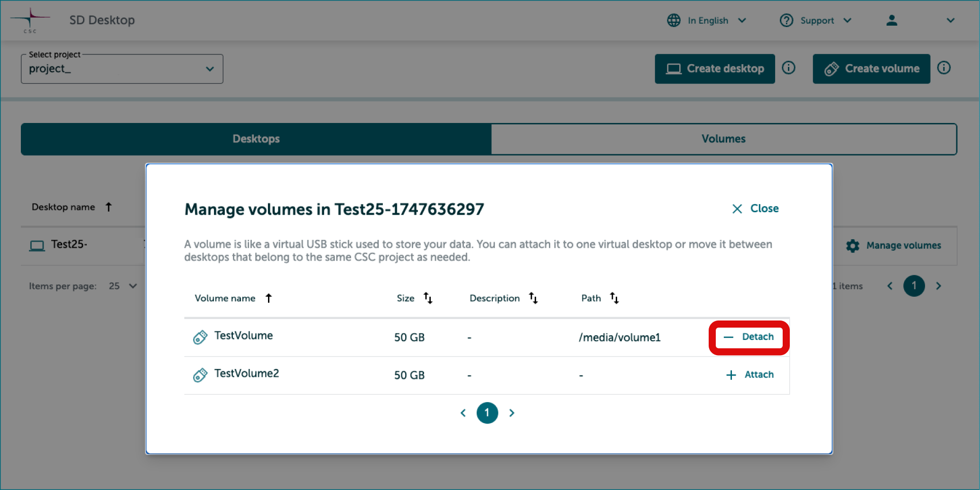
Task: Click the 50 GB size of TestVolume
Action: click(x=409, y=338)
